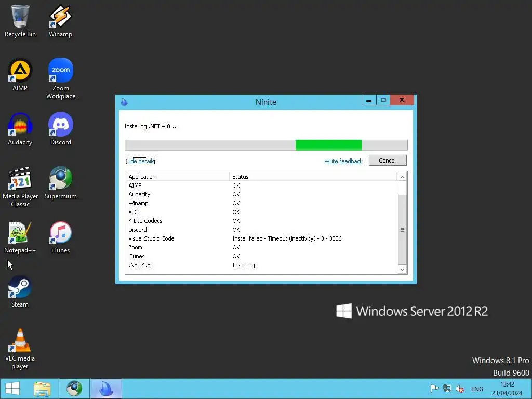The height and width of the screenshot is (399, 532).
Task: Select the Discord desktop shortcut
Action: pos(61,129)
